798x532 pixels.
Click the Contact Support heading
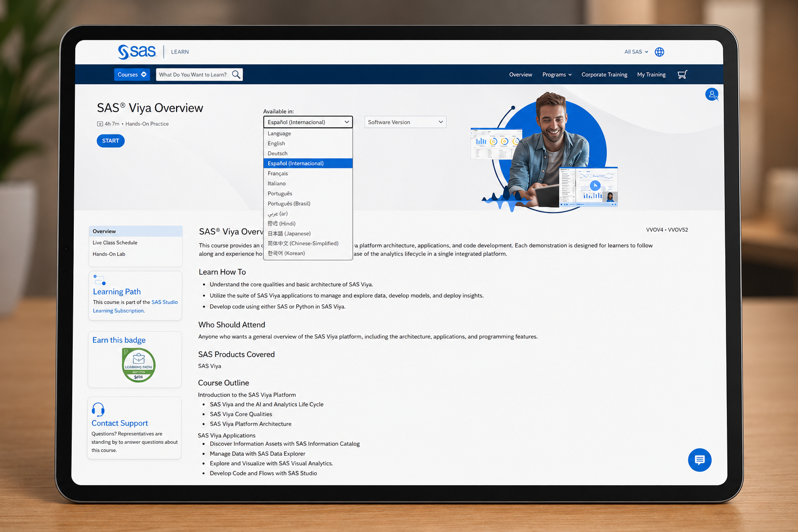pos(119,423)
